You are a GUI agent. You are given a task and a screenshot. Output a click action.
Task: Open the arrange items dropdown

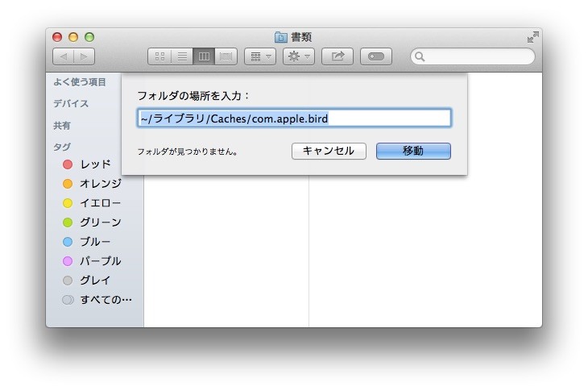(x=260, y=56)
